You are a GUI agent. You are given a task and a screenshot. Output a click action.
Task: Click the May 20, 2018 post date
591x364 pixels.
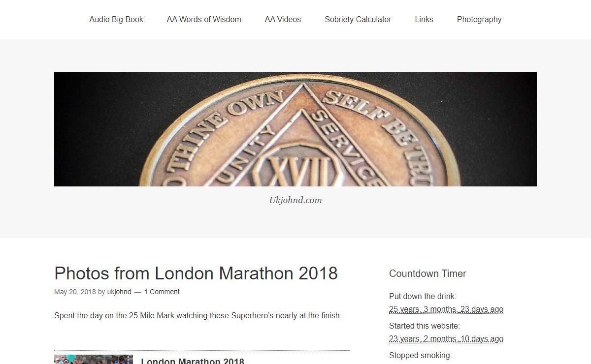[x=75, y=292]
